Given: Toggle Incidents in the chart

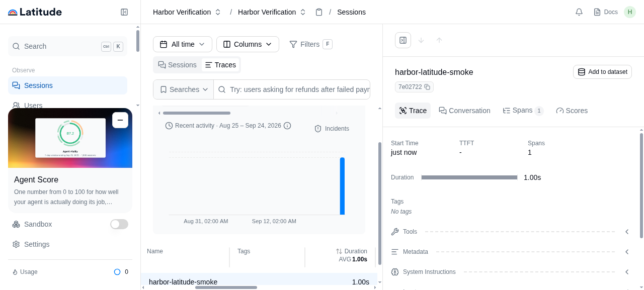Looking at the screenshot, I should pos(332,129).
